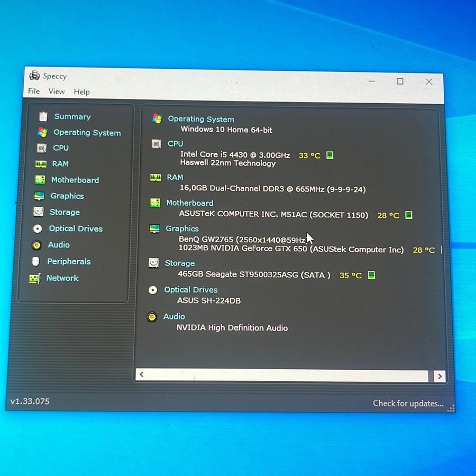Click the Check for updates link
The height and width of the screenshot is (476, 476).
click(408, 403)
